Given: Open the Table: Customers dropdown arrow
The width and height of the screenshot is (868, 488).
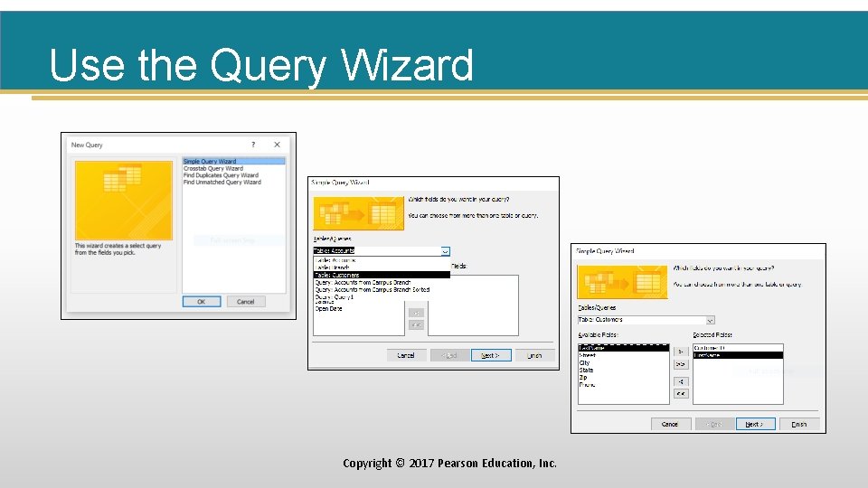Looking at the screenshot, I should point(711,320).
